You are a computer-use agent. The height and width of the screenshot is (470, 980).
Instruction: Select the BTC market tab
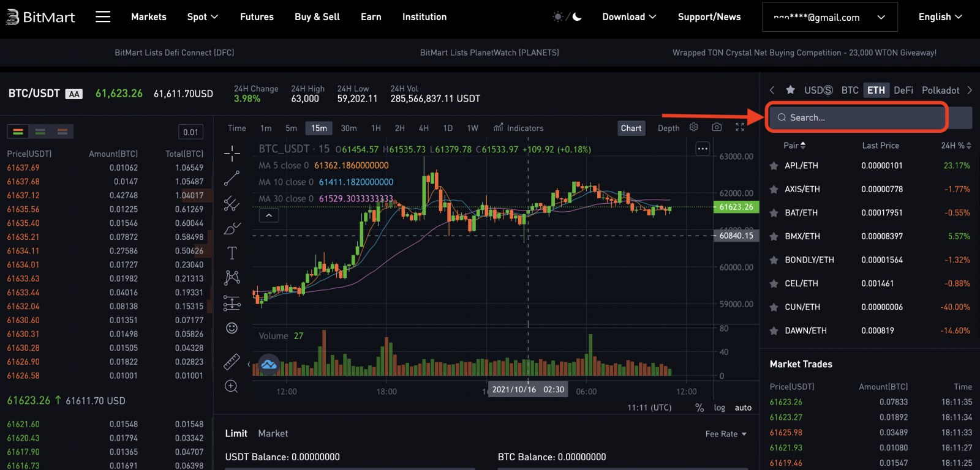850,90
